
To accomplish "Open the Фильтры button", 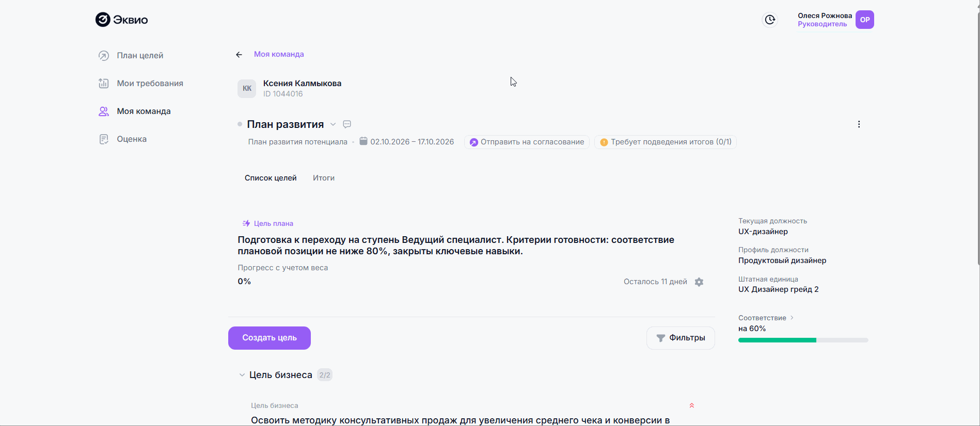I will tap(681, 338).
